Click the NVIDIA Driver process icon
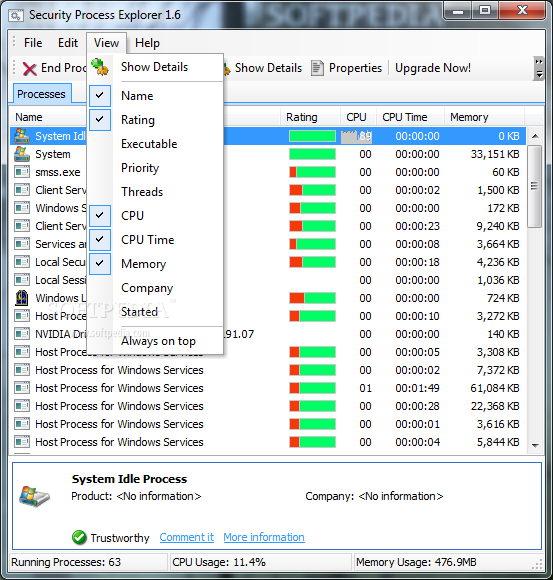 [x=22, y=334]
